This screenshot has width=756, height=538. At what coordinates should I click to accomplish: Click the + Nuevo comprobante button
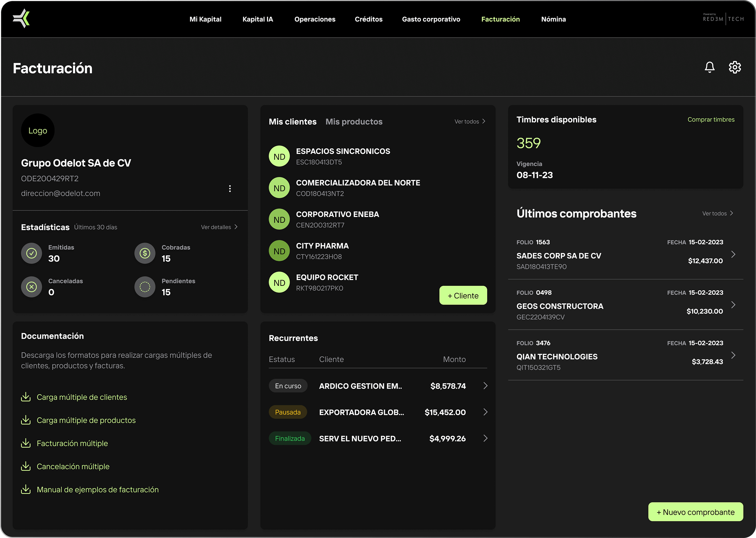coord(695,512)
